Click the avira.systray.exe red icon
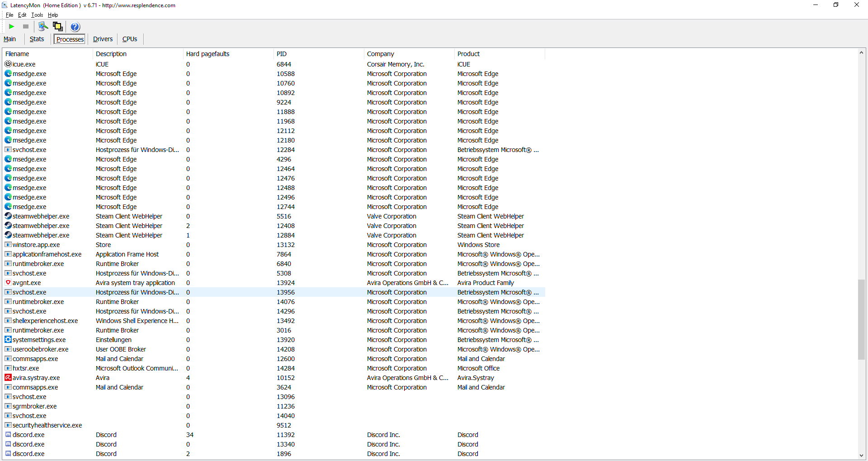 [x=8, y=377]
